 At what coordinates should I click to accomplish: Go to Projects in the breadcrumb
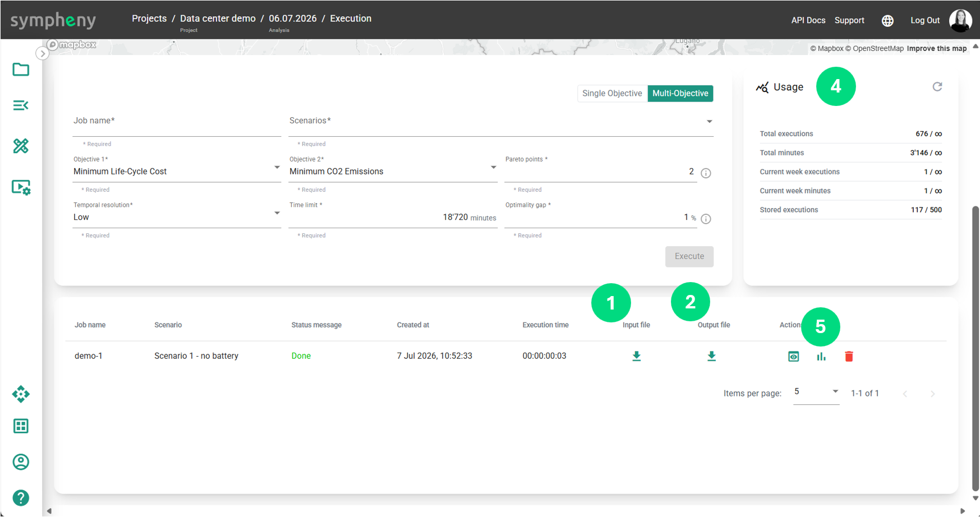tap(149, 19)
